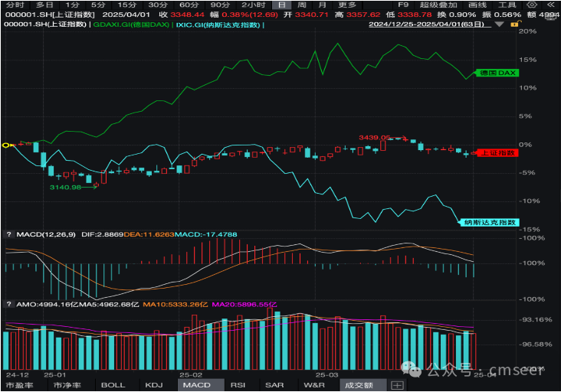
Task: Click the MA5:4962.68亿 value
Action: [x=109, y=305]
